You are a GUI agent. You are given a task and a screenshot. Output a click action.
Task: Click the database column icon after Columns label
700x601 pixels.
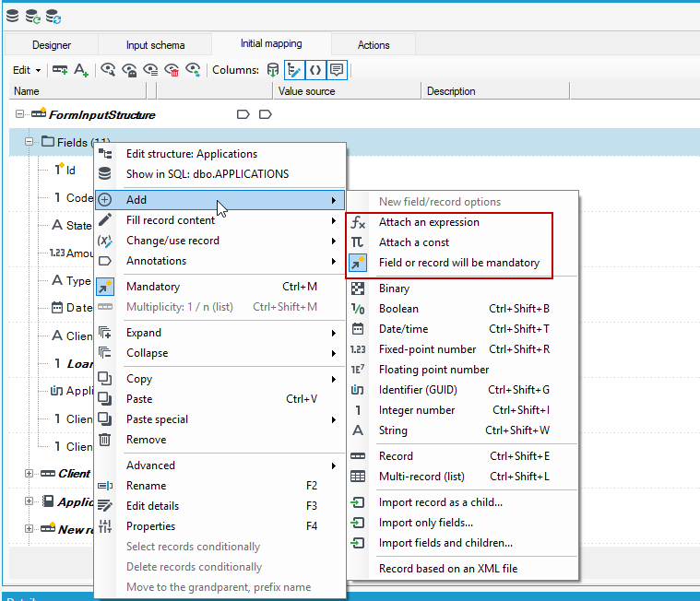pyautogui.click(x=272, y=70)
